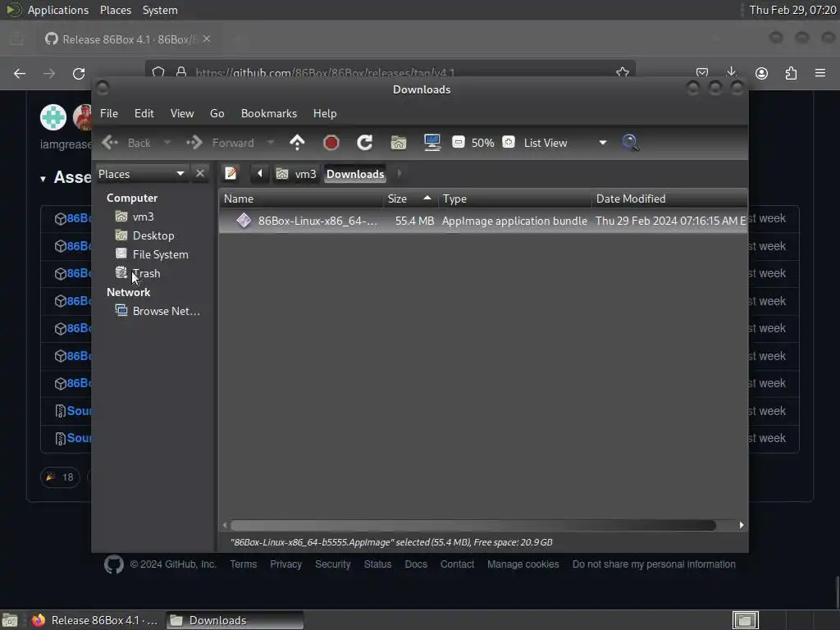Viewport: 840px width, 630px height.
Task: Click the horizontal scrollbar in file list
Action: tap(473, 525)
